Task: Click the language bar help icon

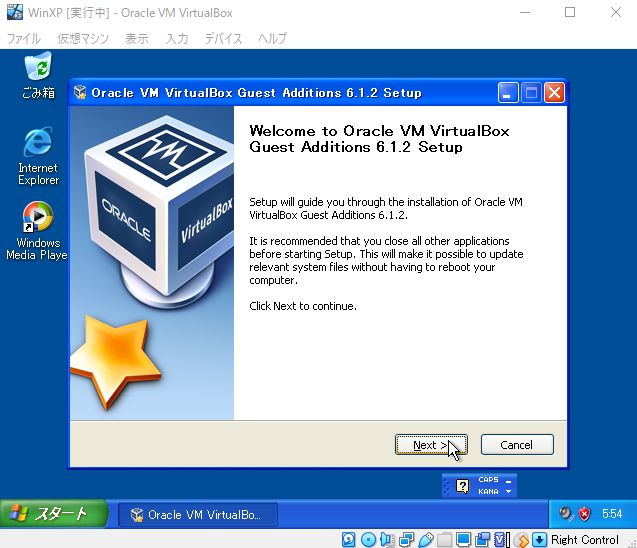Action: 462,486
